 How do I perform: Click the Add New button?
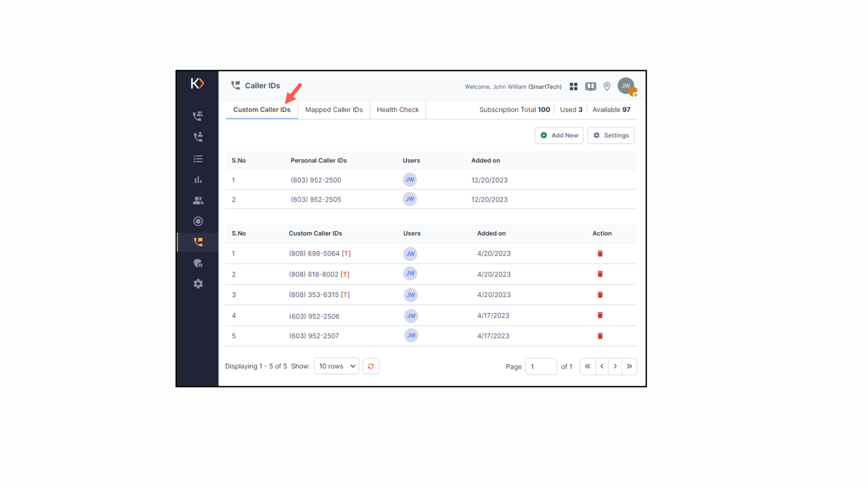(x=559, y=136)
